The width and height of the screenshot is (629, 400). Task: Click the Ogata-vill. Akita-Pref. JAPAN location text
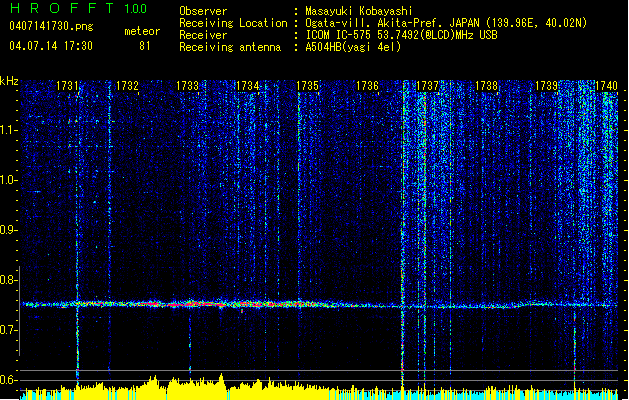coord(446,23)
